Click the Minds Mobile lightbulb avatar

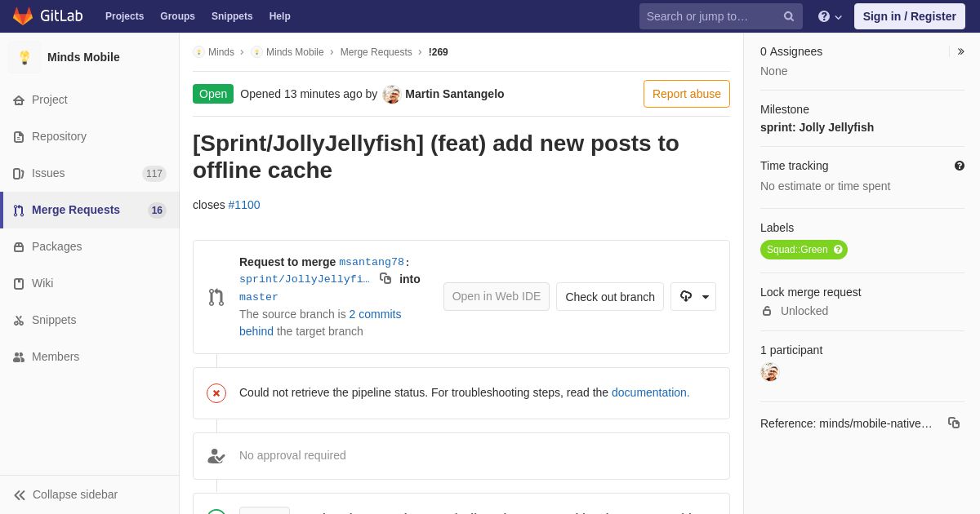(x=24, y=57)
